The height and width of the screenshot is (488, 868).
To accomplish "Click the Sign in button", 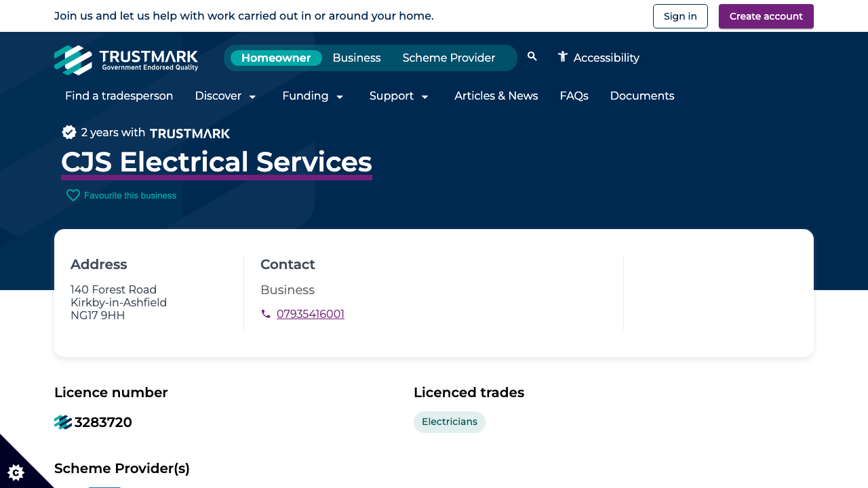I will click(x=680, y=16).
